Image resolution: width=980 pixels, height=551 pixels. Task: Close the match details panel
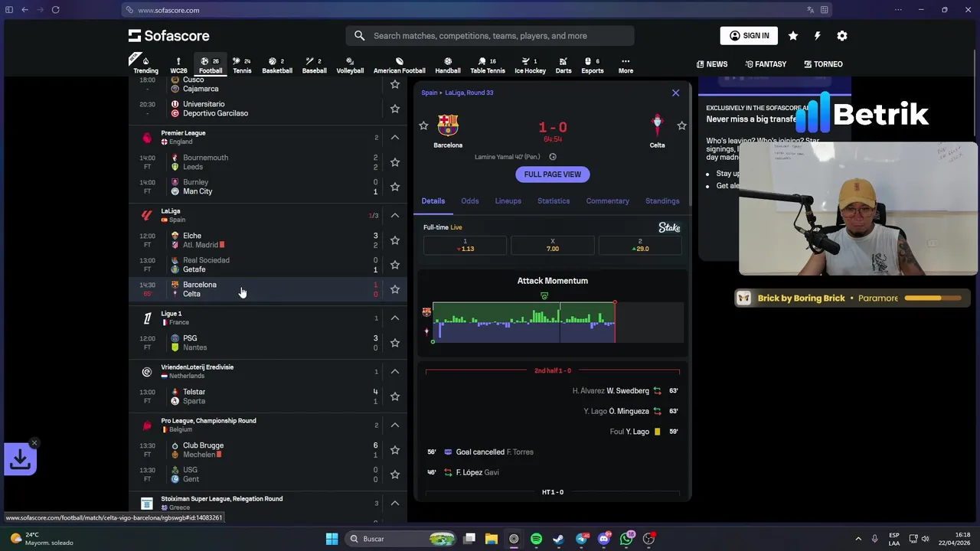pyautogui.click(x=675, y=93)
